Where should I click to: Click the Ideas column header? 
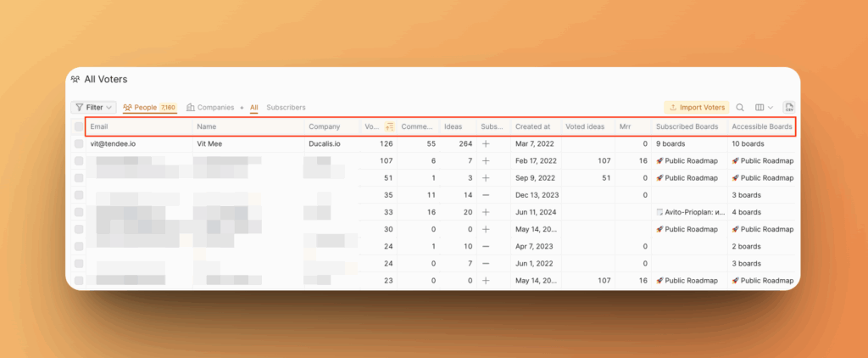[459, 127]
